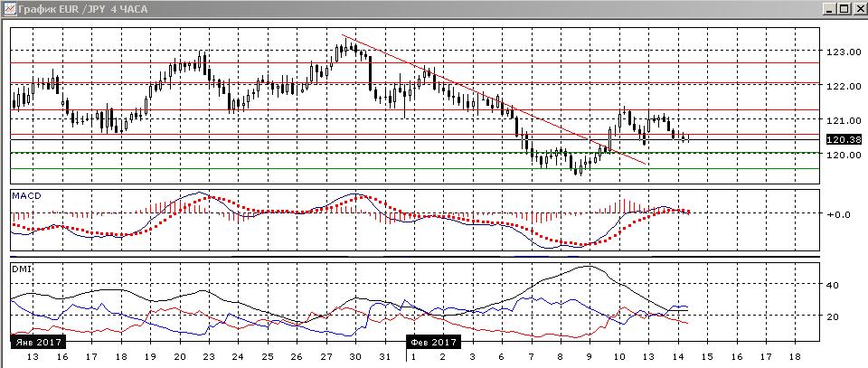
Task: Click the MACD +0.0 zero level label
Action: 838,213
